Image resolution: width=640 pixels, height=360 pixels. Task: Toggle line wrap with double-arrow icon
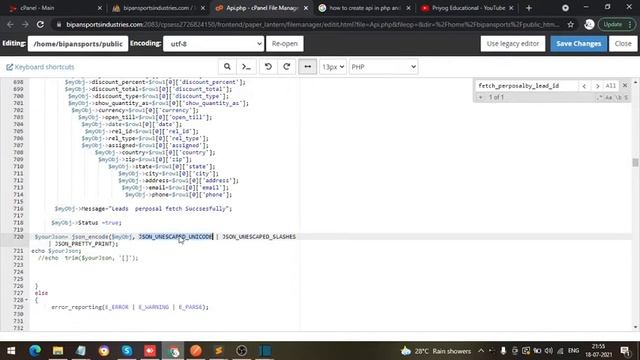click(307, 67)
